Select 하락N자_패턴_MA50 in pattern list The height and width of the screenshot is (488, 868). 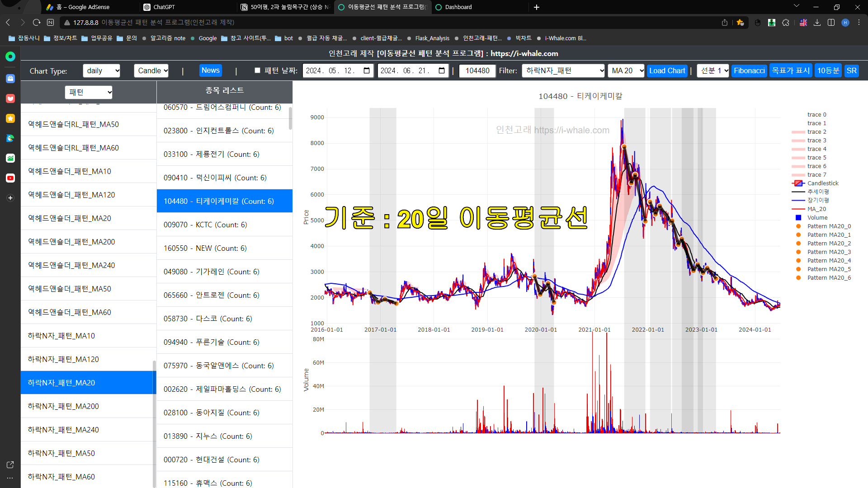pos(61,453)
